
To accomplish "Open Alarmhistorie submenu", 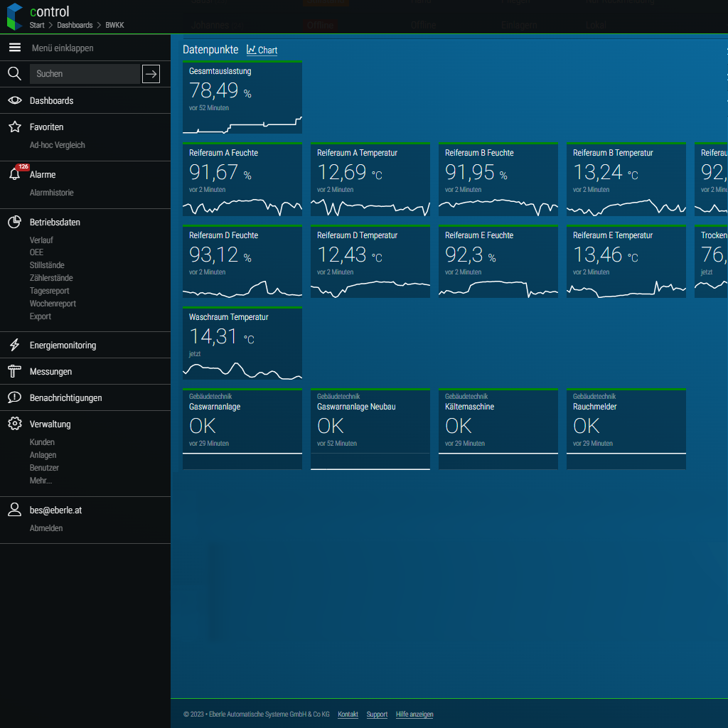I will pos(51,193).
